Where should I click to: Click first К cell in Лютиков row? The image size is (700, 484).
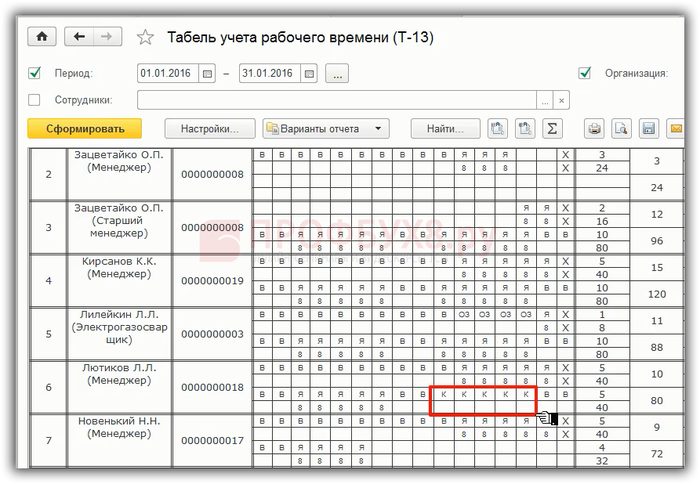click(443, 394)
